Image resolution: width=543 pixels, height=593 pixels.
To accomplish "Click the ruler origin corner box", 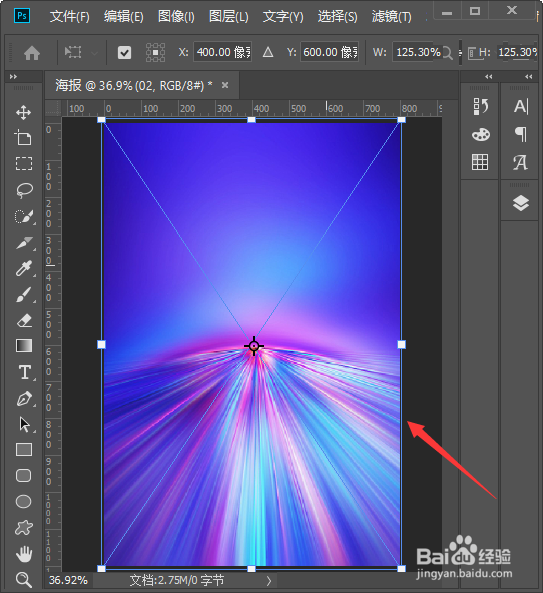I will [53, 108].
